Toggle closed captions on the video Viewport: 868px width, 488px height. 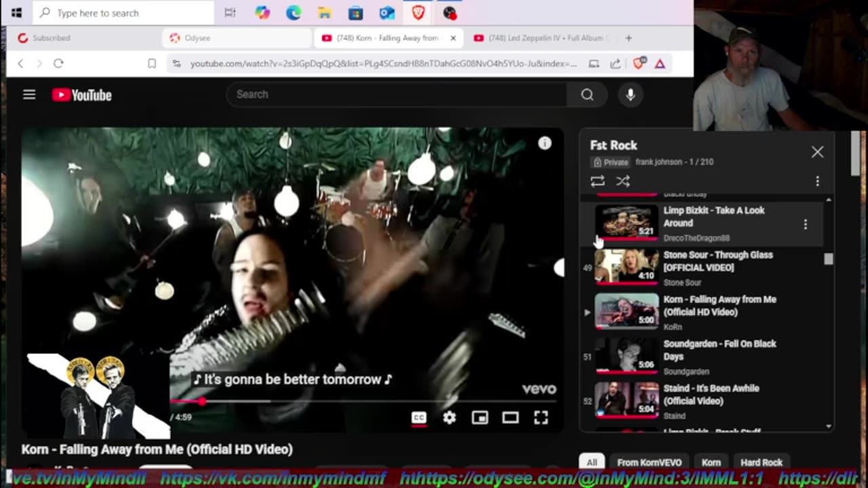pos(419,418)
